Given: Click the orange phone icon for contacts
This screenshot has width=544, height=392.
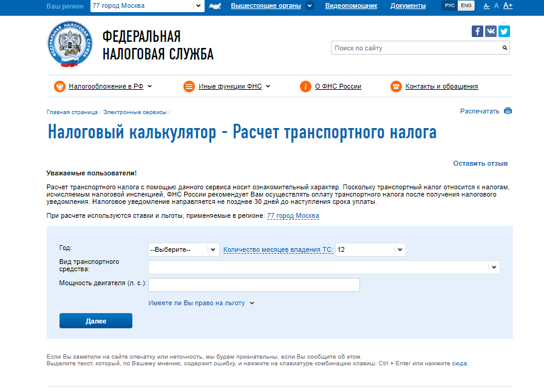Looking at the screenshot, I should coord(396,86).
